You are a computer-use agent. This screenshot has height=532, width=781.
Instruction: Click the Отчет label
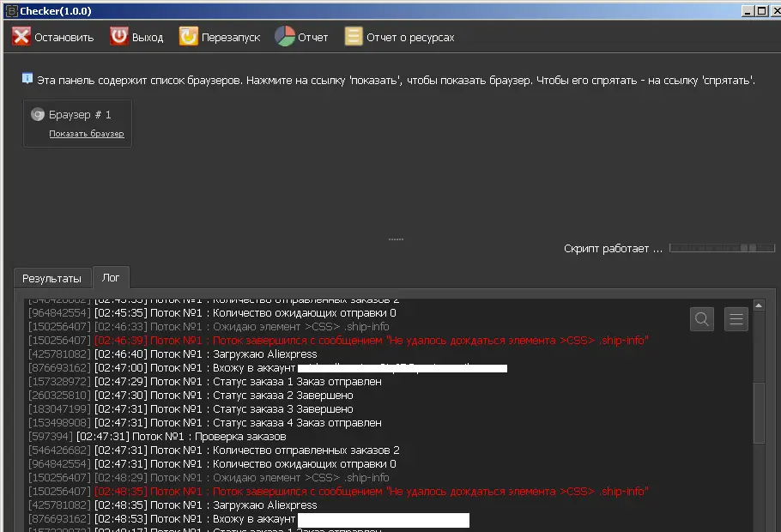312,38
